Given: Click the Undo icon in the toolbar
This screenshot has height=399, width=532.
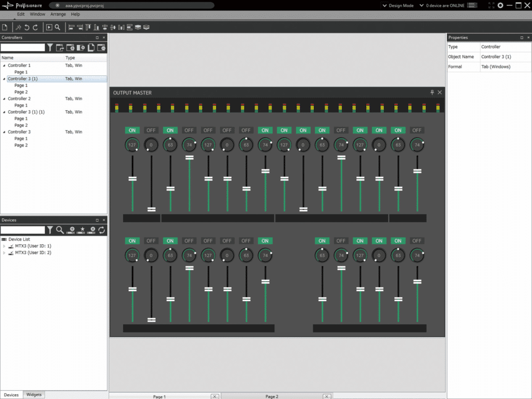Looking at the screenshot, I should tap(26, 28).
